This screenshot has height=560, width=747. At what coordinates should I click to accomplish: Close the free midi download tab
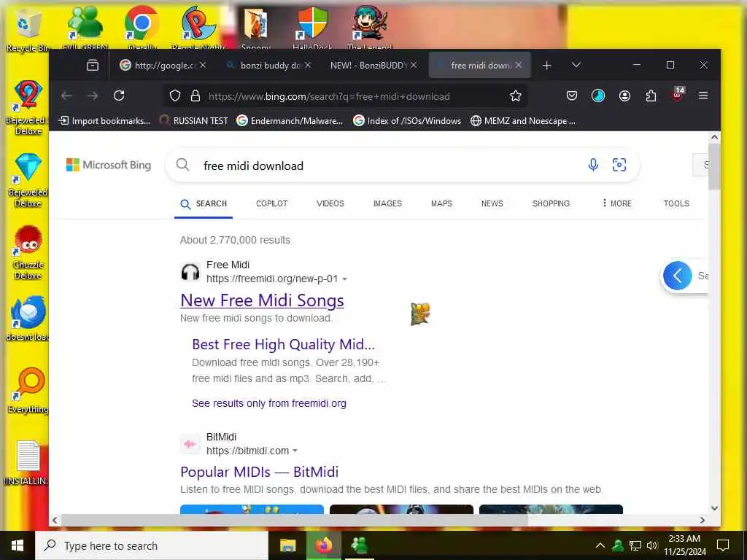(x=519, y=65)
